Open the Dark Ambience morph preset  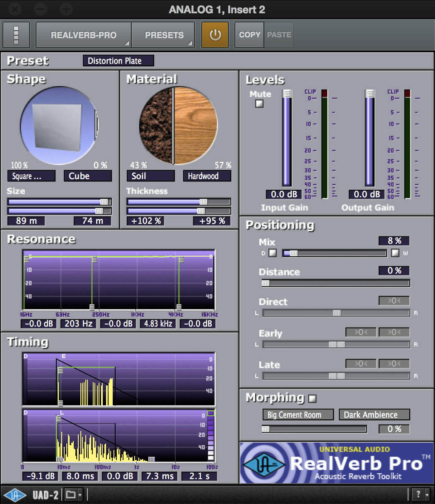tap(375, 414)
